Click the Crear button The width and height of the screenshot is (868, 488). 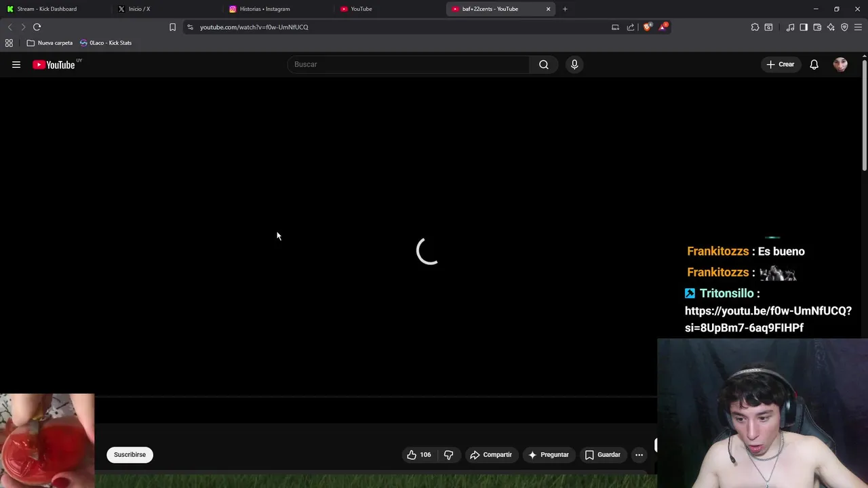coord(780,64)
